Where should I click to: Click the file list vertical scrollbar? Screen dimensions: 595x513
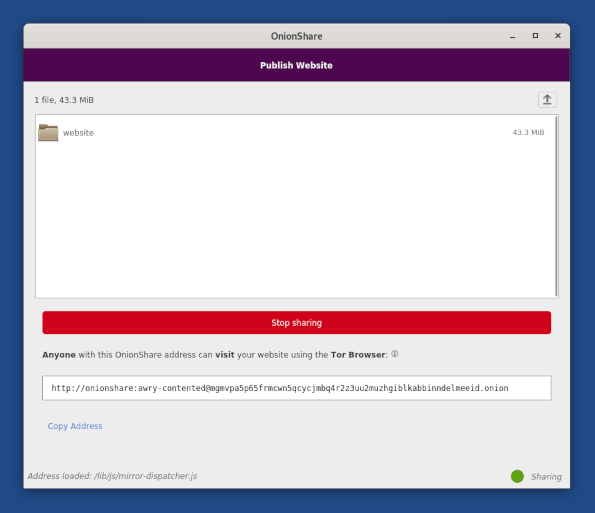click(556, 206)
